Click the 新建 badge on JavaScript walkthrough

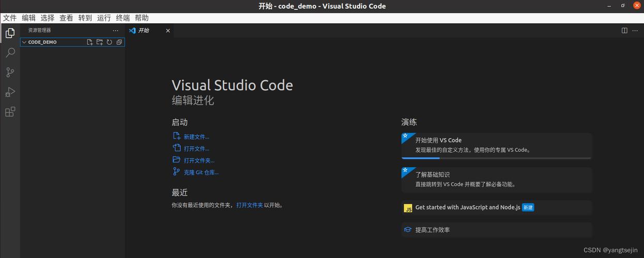pyautogui.click(x=528, y=207)
